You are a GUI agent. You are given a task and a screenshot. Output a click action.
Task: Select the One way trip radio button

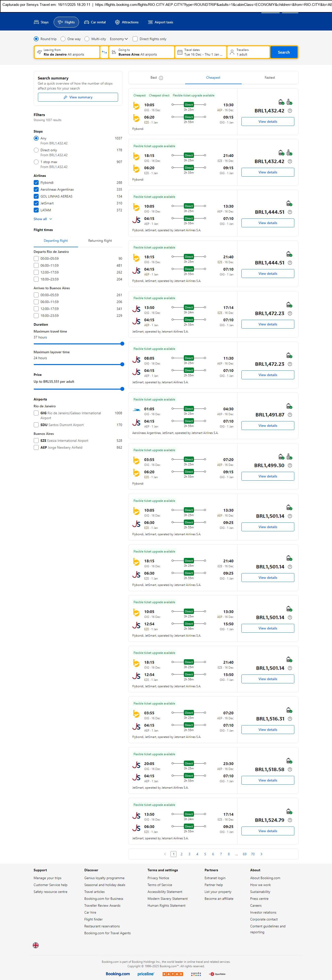(63, 39)
